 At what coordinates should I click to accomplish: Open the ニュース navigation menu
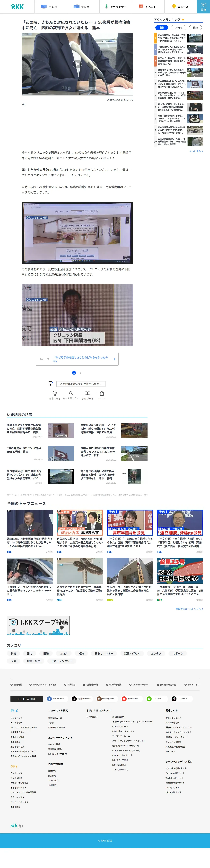[180, 7]
